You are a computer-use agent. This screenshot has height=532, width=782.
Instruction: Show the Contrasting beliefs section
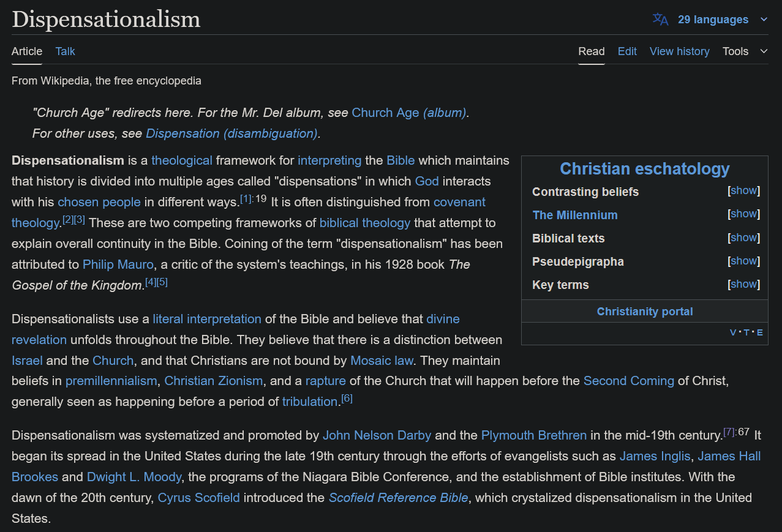click(744, 190)
